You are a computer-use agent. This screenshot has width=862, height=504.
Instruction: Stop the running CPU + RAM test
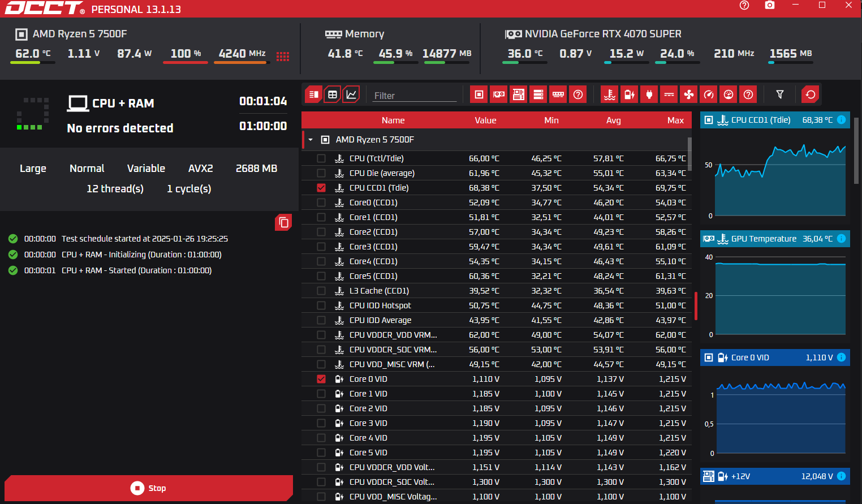click(x=149, y=488)
